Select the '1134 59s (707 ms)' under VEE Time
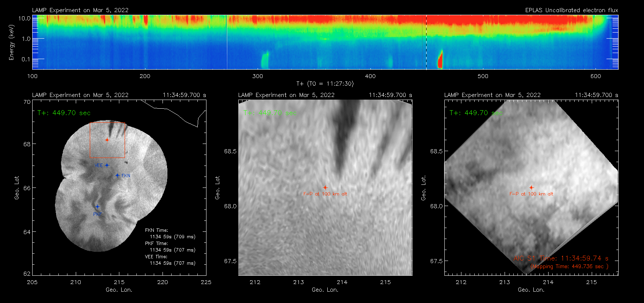The height and width of the screenshot is (303, 644). point(173,263)
